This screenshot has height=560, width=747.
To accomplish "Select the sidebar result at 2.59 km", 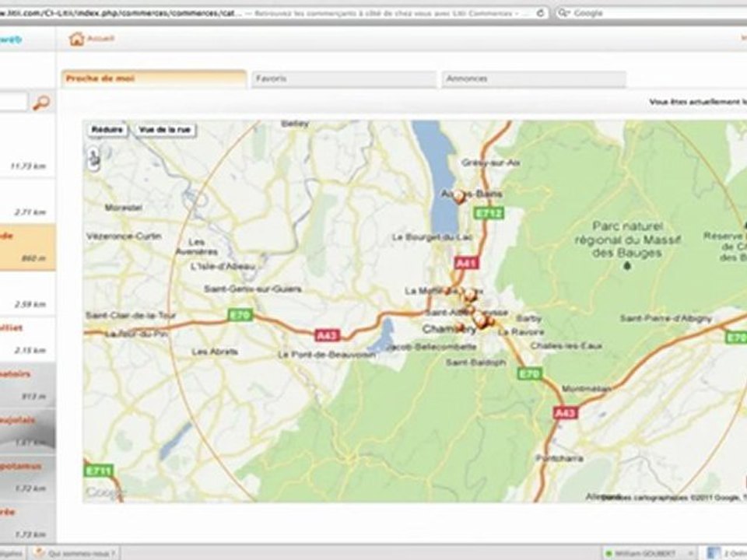I will pos(27,294).
